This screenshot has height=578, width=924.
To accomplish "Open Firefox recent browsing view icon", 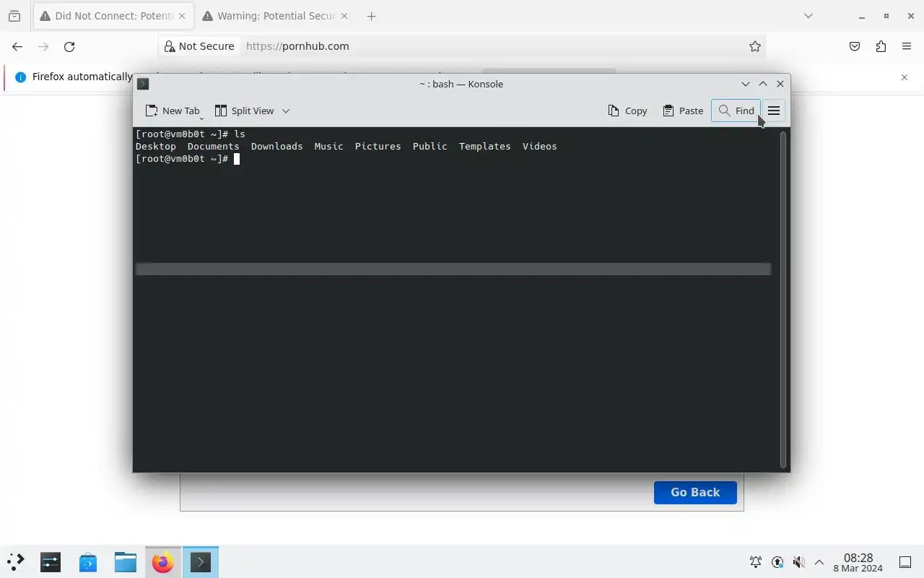I will [x=14, y=16].
